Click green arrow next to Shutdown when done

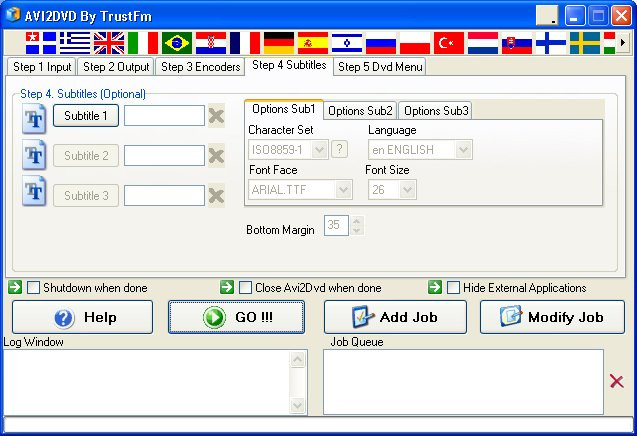point(15,287)
